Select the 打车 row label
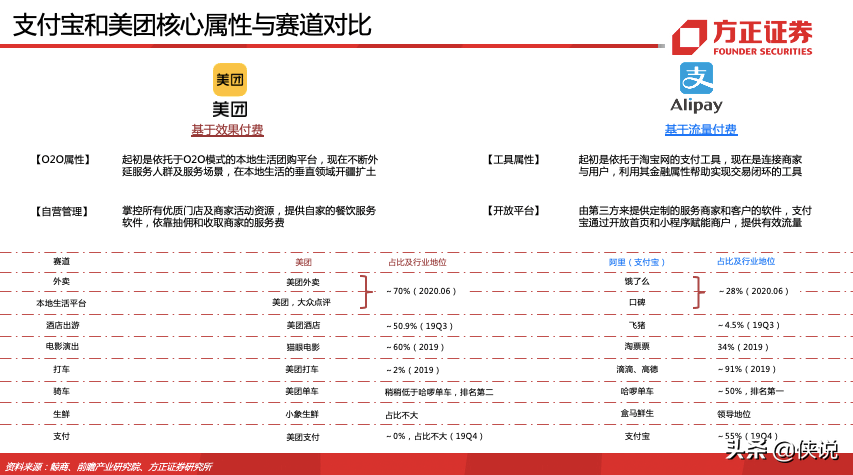Screen dimensions: 853x475 tap(61, 369)
